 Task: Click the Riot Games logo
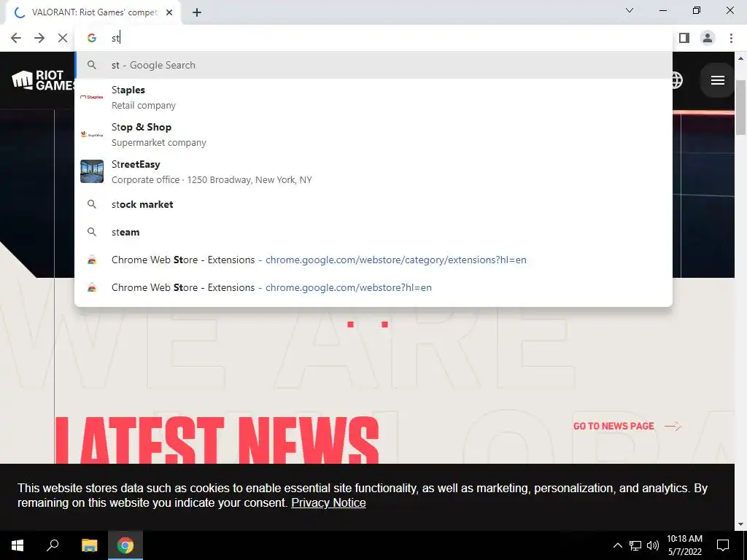click(x=43, y=80)
